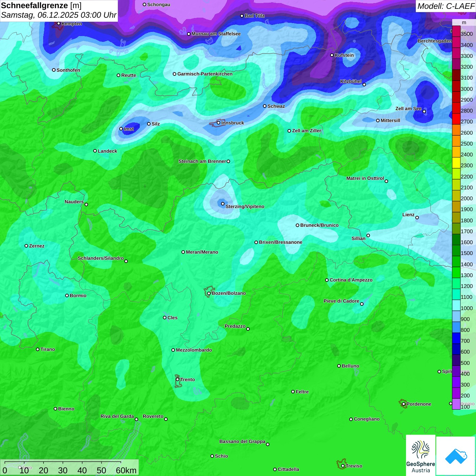Click the Nauders location dot
The width and height of the screenshot is (476, 476).
86,205
